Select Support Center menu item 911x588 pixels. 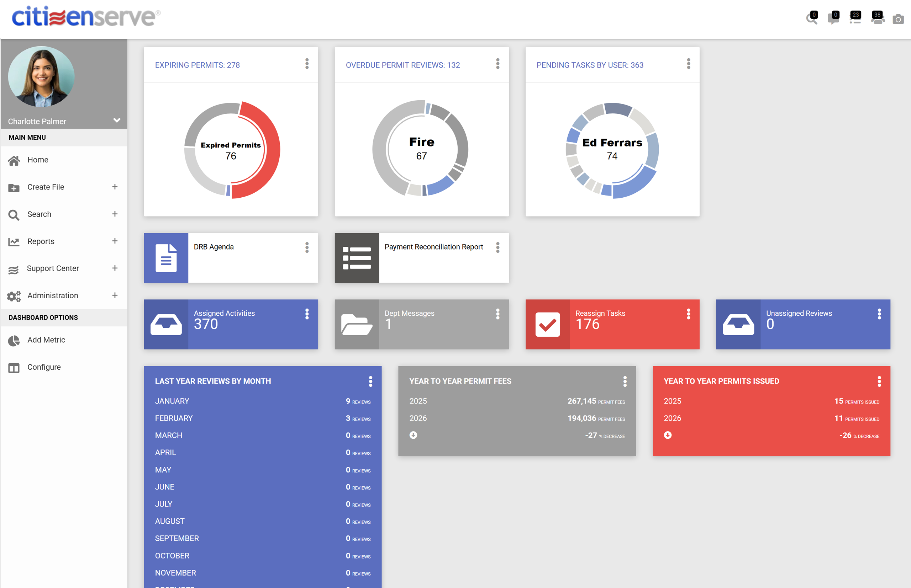click(x=53, y=268)
